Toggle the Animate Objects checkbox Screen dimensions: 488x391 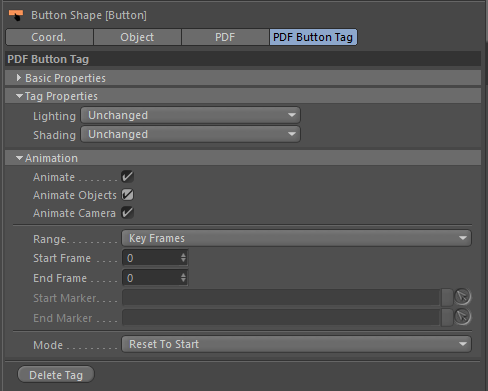click(x=127, y=195)
